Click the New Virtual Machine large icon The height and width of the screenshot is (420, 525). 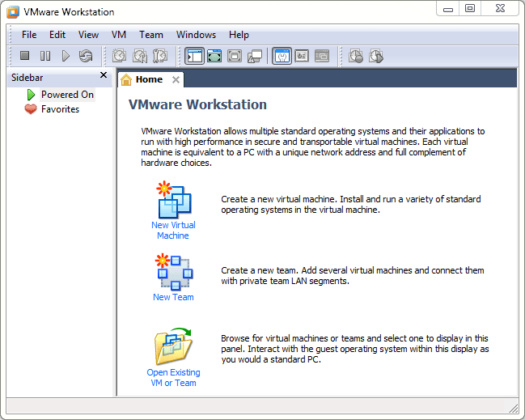pyautogui.click(x=173, y=200)
